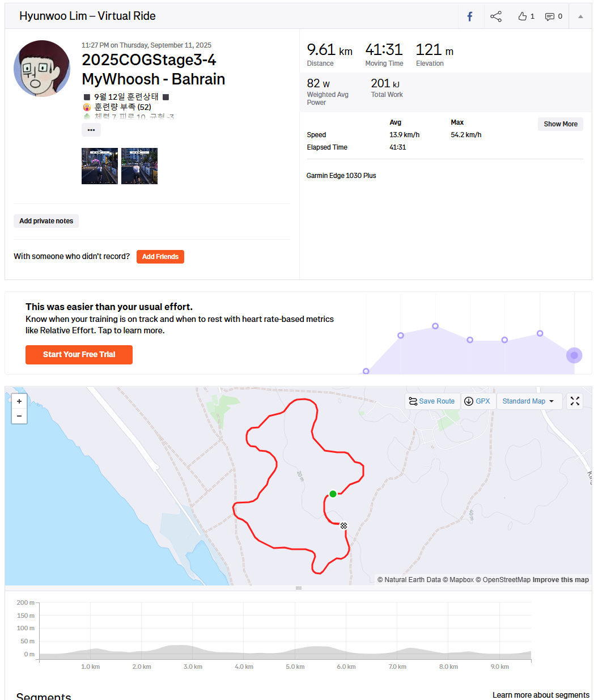Zoom in on the map
594x700 pixels.
pyautogui.click(x=19, y=401)
